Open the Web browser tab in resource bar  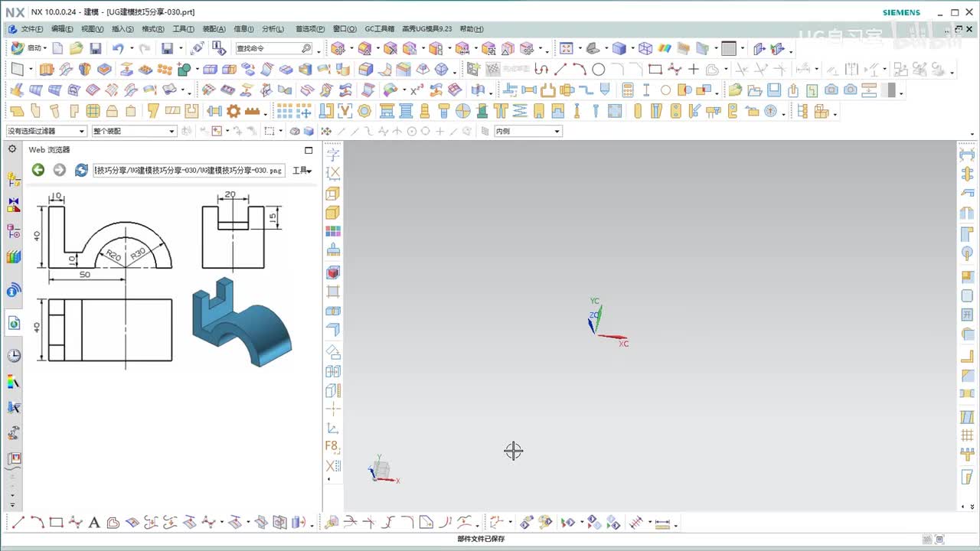click(x=14, y=324)
